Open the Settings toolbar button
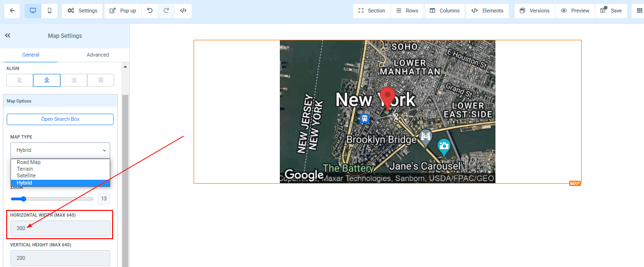Viewport: 644px width, 267px height. 82,11
